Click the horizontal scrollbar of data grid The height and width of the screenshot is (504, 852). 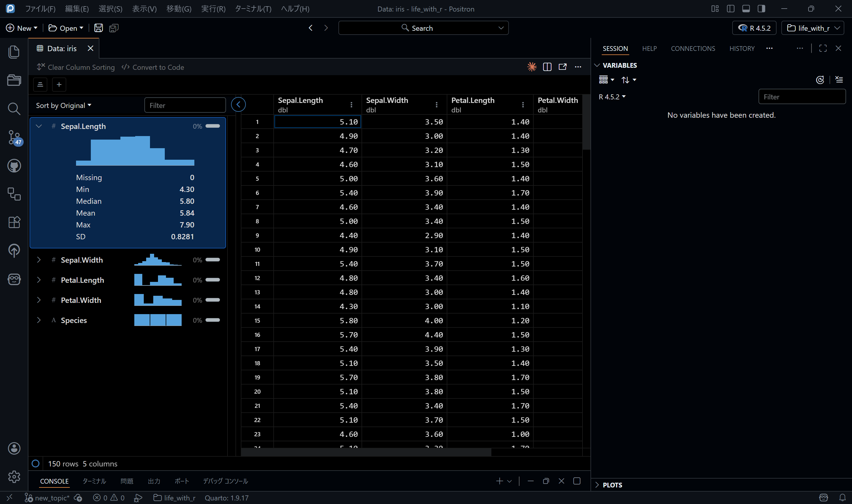coord(366,452)
